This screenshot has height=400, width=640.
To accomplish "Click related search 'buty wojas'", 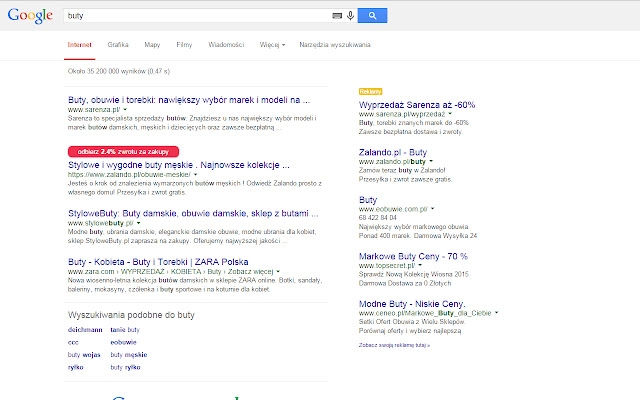I will tap(84, 355).
